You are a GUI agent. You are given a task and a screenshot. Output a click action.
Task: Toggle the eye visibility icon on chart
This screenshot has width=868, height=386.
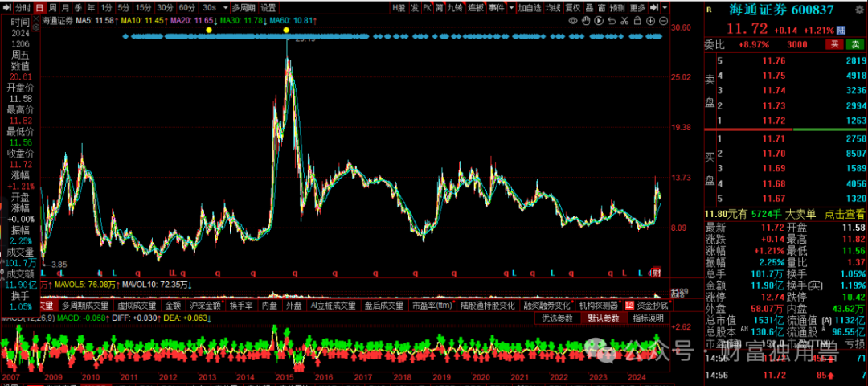(x=573, y=20)
